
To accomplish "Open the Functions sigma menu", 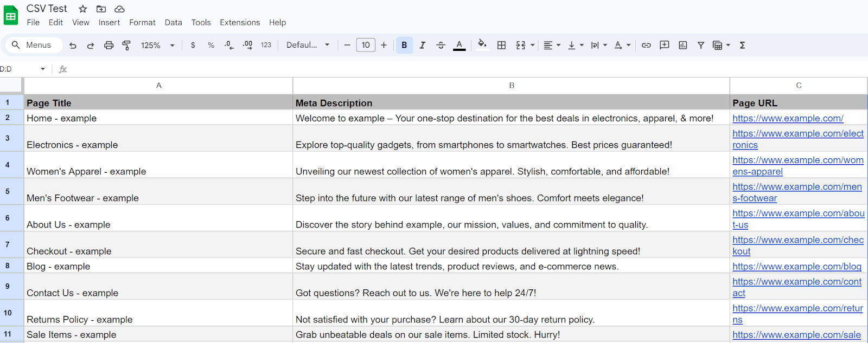I will pos(743,46).
